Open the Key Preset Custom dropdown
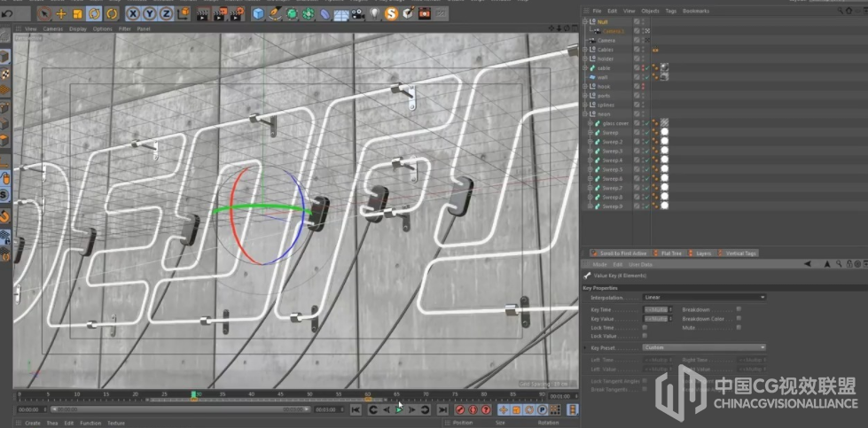Screen dimensions: 868x428 click(704, 348)
